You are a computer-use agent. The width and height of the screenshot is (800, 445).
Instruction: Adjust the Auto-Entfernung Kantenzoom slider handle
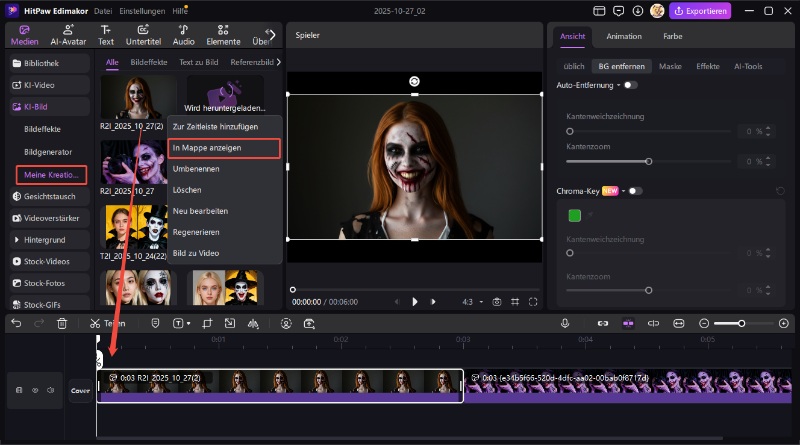[648, 161]
